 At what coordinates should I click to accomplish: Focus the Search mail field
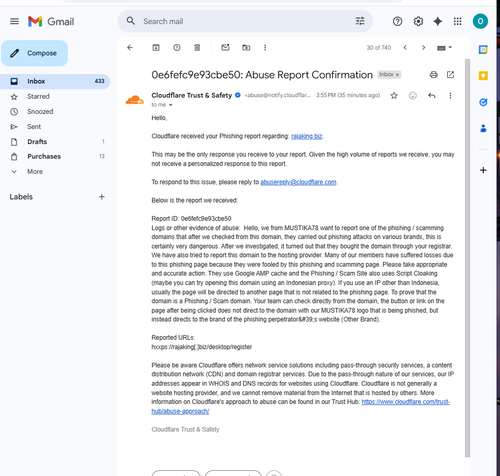point(245,21)
